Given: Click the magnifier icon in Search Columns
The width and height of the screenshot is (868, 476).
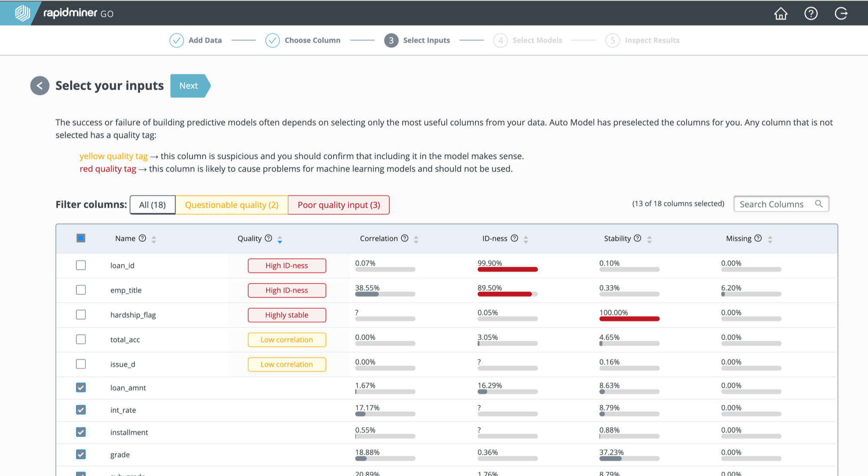Looking at the screenshot, I should 819,204.
